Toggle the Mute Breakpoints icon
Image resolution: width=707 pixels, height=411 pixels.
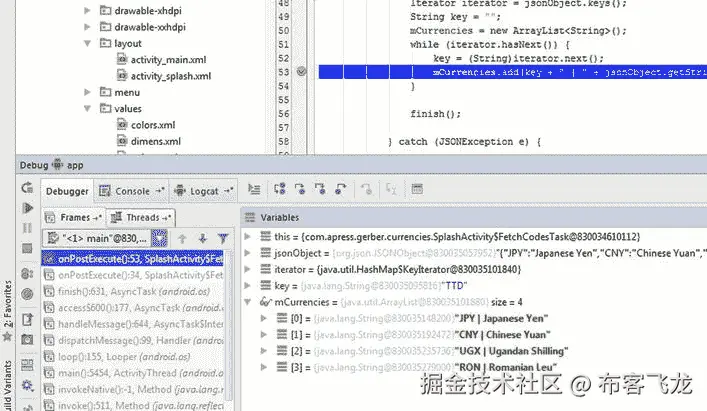pyautogui.click(x=28, y=294)
